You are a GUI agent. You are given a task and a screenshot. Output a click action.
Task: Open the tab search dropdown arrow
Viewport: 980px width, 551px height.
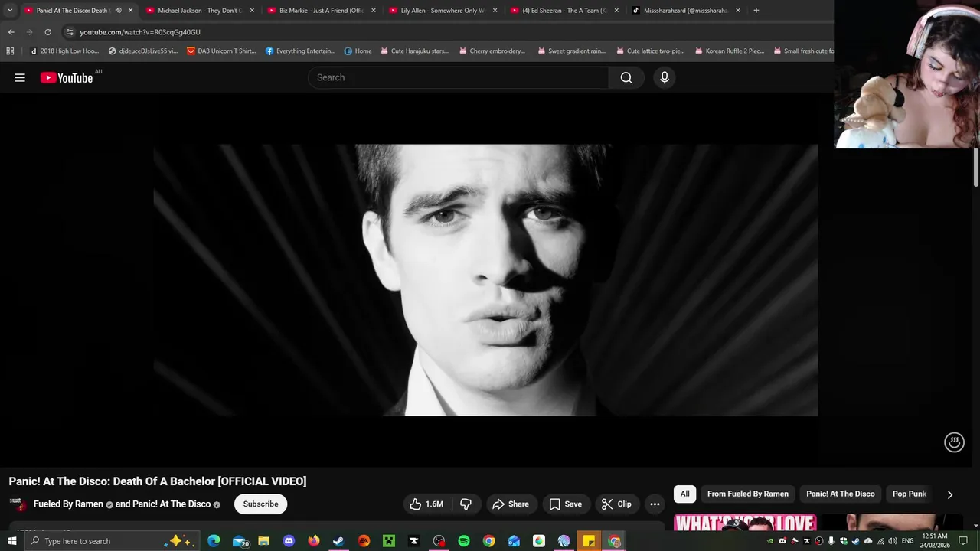click(x=10, y=11)
